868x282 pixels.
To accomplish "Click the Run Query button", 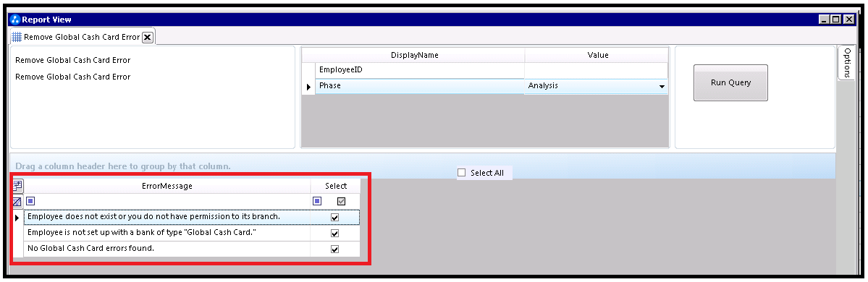I will point(730,83).
